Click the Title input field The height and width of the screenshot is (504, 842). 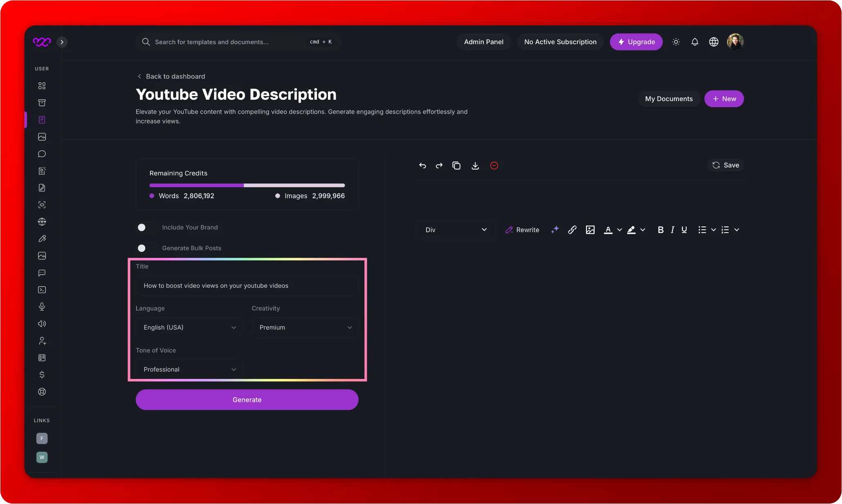(247, 286)
